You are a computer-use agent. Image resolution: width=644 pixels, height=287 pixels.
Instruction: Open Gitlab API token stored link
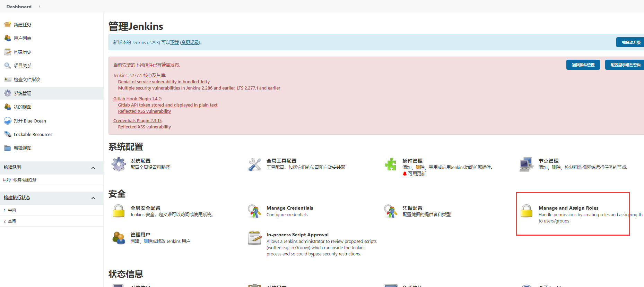pos(168,105)
